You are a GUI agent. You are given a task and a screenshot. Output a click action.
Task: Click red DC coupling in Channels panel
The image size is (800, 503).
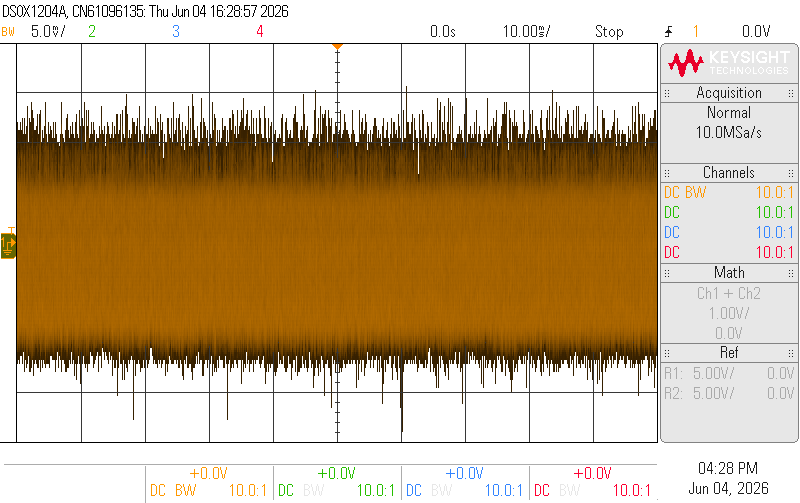click(672, 253)
